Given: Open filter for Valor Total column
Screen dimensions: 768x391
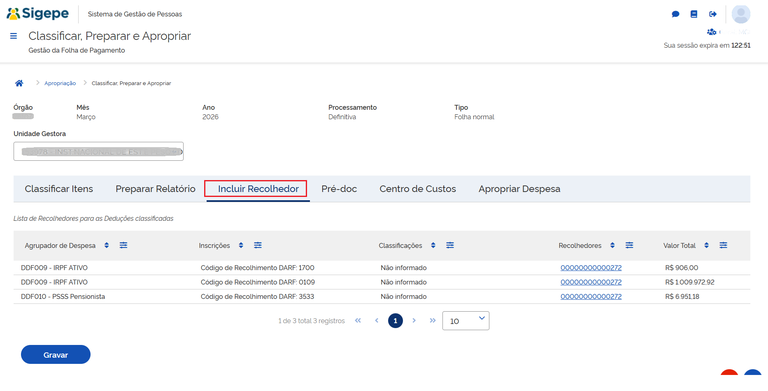Looking at the screenshot, I should coord(723,245).
